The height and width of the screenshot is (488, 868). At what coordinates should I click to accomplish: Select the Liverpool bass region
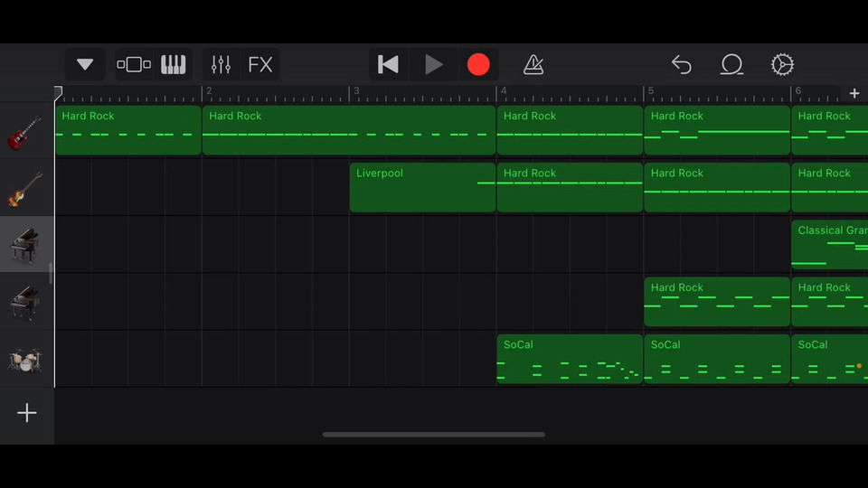click(422, 188)
